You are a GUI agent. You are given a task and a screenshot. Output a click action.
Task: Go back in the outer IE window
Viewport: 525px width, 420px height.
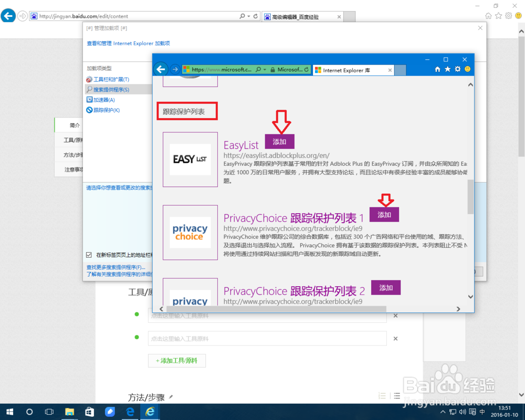(8, 15)
